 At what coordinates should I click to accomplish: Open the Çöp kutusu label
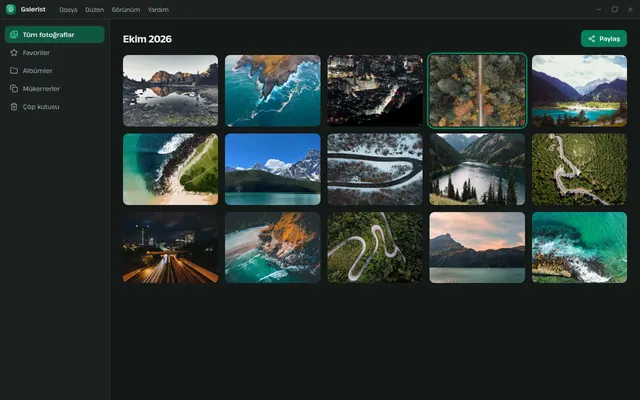coord(41,107)
